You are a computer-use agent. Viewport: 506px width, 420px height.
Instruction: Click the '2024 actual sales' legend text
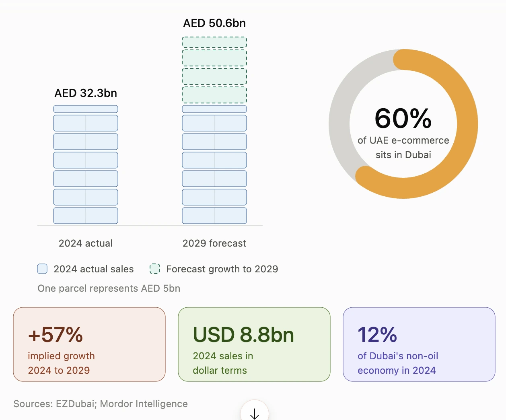click(94, 269)
